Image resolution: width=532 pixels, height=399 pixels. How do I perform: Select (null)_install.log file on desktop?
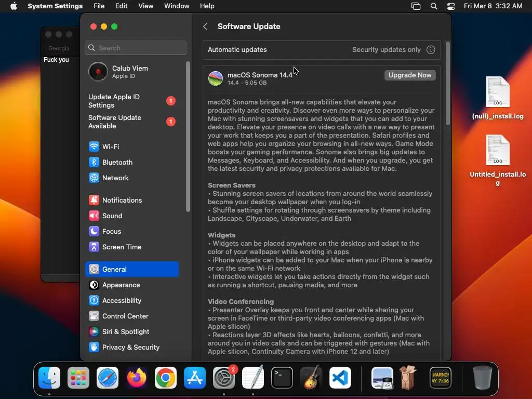pos(498,98)
